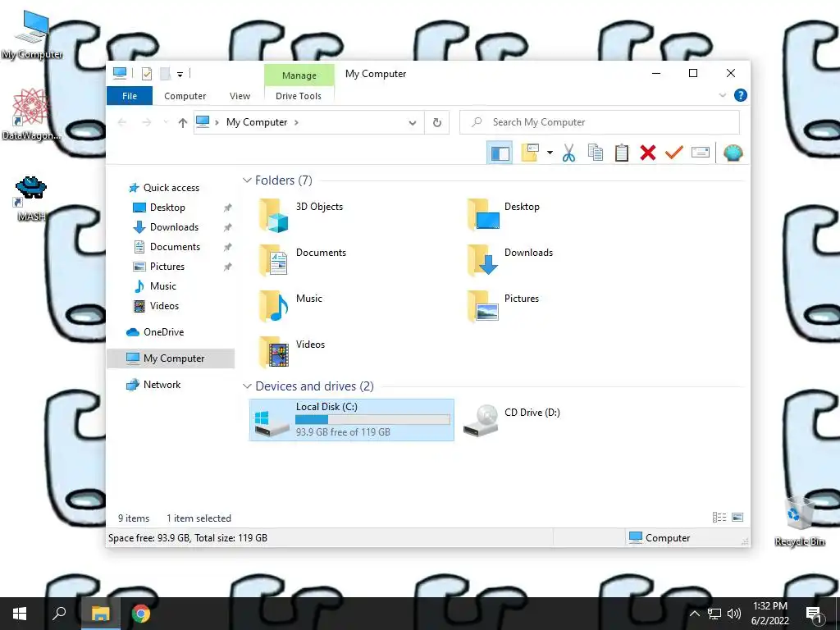Click the Properties quick access toolbar icon
The width and height of the screenshot is (840, 630).
tap(146, 73)
